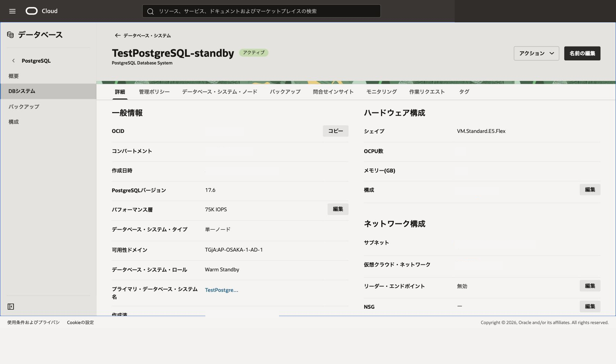Image resolution: width=616 pixels, height=364 pixels.
Task: Click the データベース・システム breadcrumb link
Action: (147, 36)
